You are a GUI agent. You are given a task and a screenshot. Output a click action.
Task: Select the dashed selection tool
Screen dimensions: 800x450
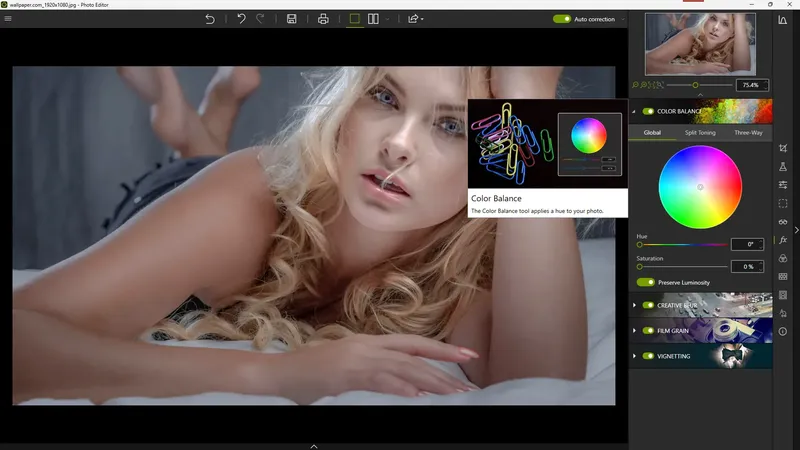point(783,203)
